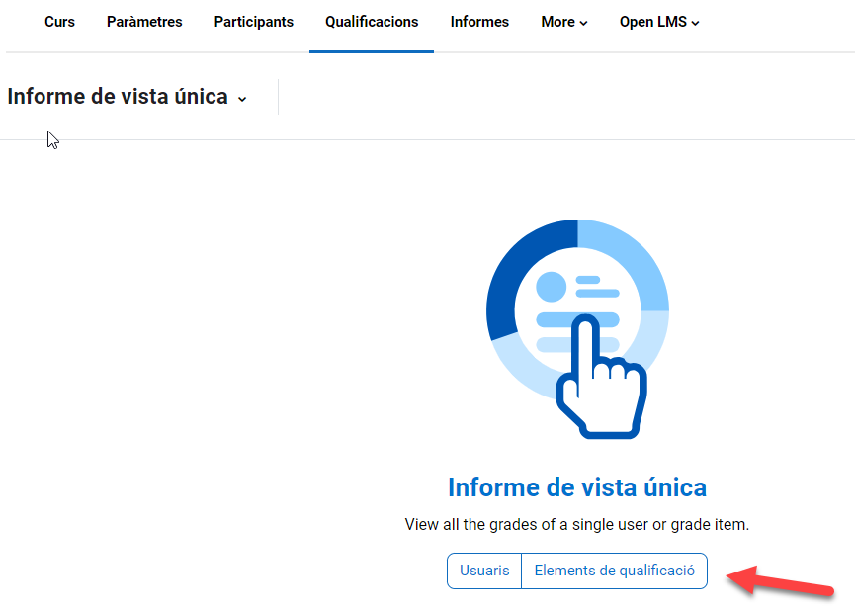Go to the Participants tab

[253, 22]
